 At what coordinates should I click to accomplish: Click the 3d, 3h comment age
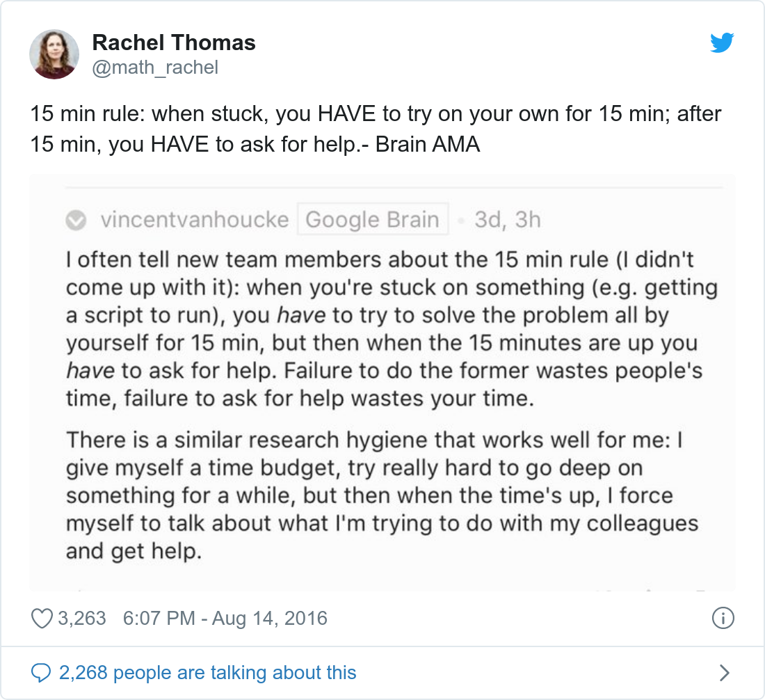(508, 220)
